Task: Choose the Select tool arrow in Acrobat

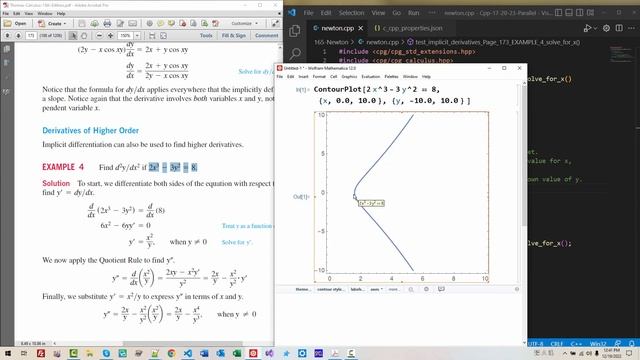Action: click(x=73, y=36)
